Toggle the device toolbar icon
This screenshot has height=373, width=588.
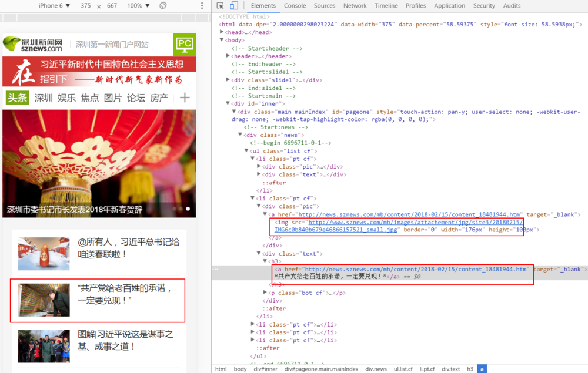233,6
